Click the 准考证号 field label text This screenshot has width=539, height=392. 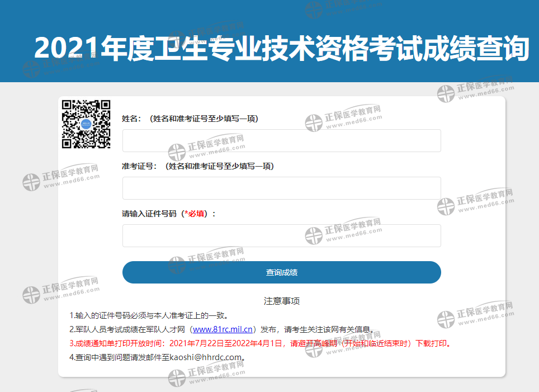pos(140,166)
